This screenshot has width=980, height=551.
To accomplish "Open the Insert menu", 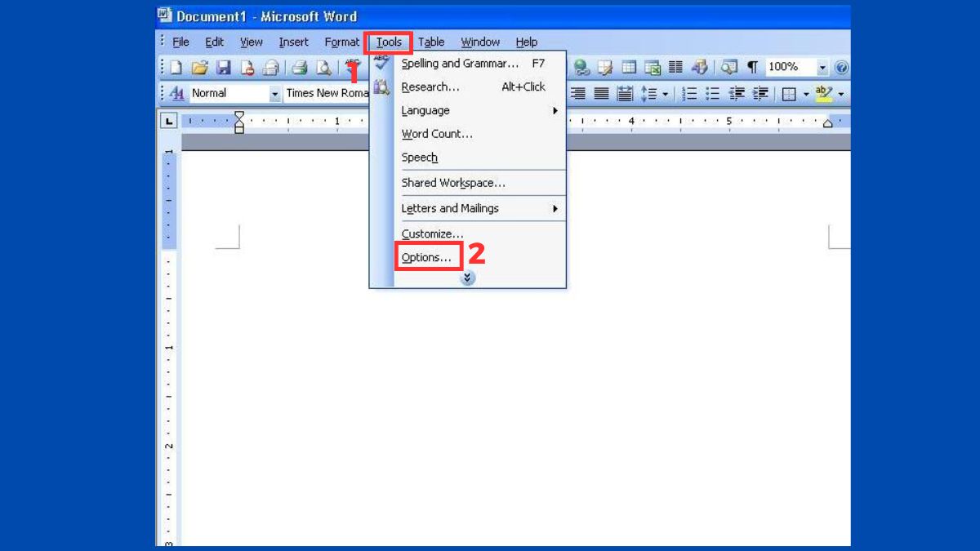I will (x=293, y=42).
